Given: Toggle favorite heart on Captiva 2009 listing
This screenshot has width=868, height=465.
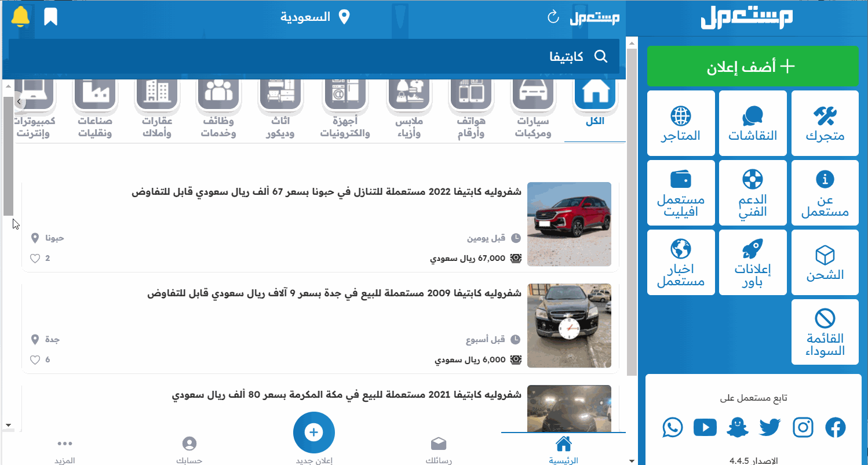Looking at the screenshot, I should (x=35, y=360).
